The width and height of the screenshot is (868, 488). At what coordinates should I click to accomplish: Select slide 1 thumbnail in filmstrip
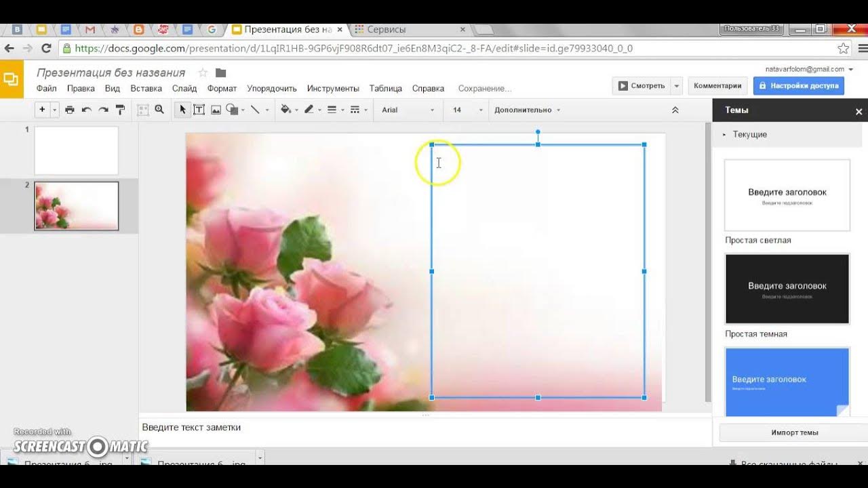pyautogui.click(x=76, y=150)
